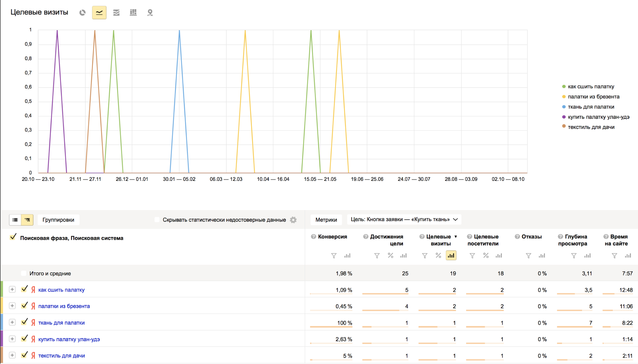Enable "Скрывать статистически недостоверные данные" checkbox
Viewport: 638px width, 364px height.
(157, 220)
